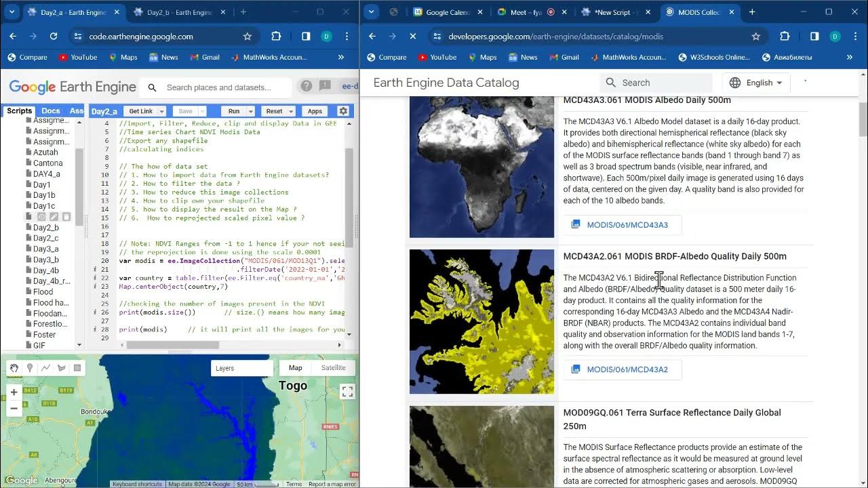Open the Keyboard shortcuts link on the map
Viewport: 868px width, 488px height.
(138, 484)
